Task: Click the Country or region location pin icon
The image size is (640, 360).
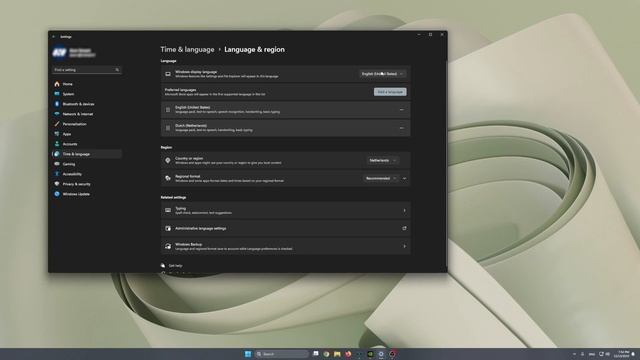Action: click(x=168, y=160)
